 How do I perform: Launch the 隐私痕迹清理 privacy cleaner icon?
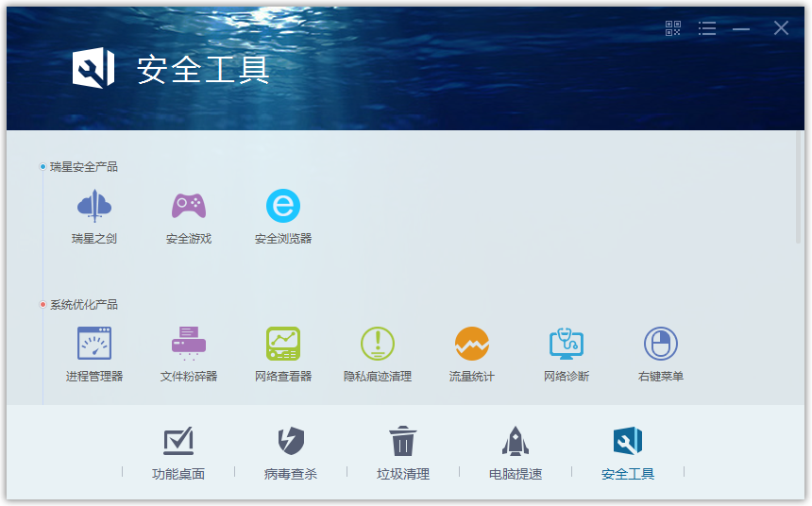378,343
